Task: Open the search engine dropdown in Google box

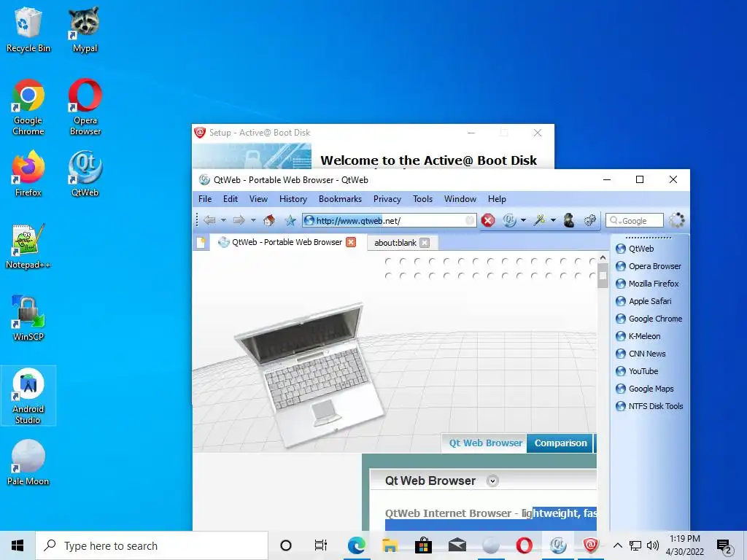Action: 615,220
